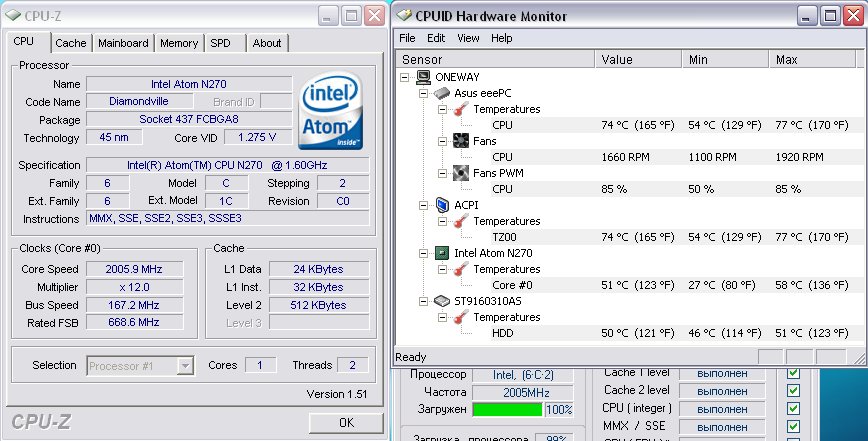Click the Intel Atom inside logo

pos(330,111)
